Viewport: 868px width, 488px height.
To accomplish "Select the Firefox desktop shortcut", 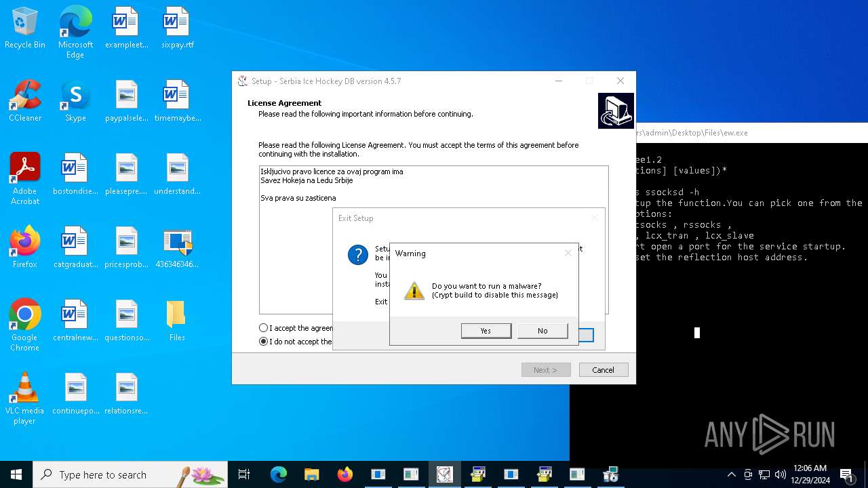I will click(25, 248).
